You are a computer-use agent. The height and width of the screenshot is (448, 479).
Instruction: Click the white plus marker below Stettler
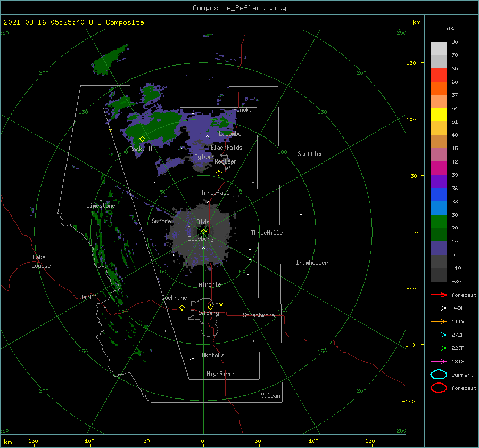pyautogui.click(x=301, y=214)
